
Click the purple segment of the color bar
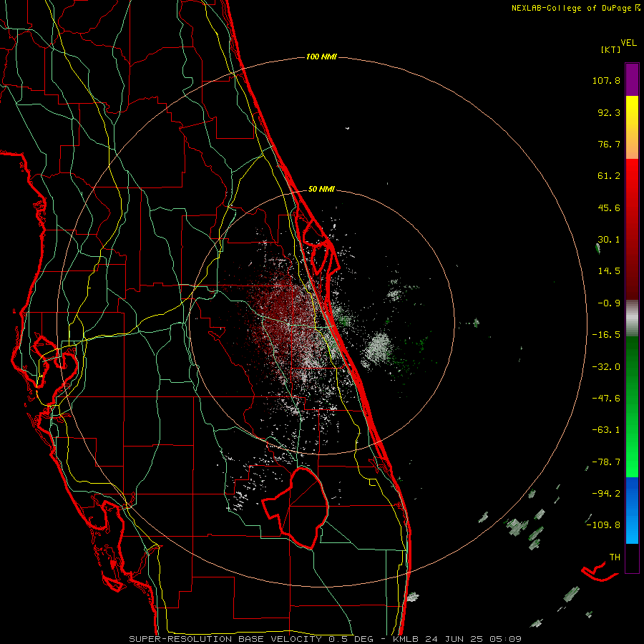[x=632, y=79]
